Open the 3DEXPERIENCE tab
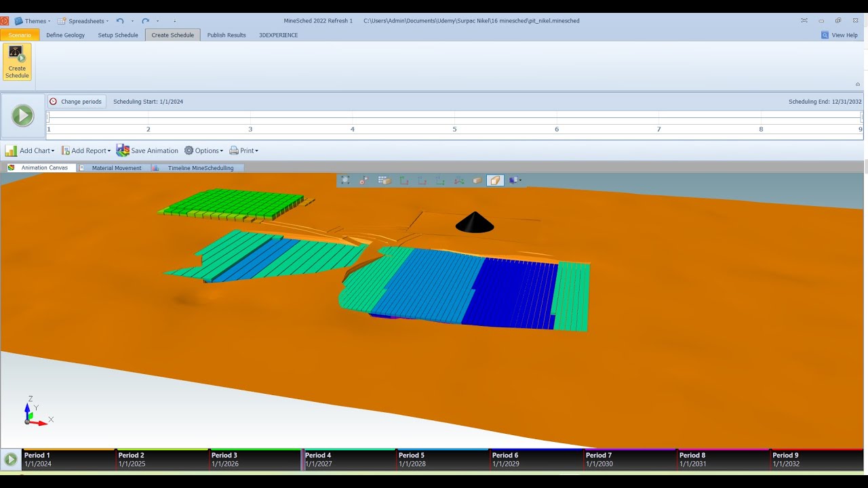 278,35
